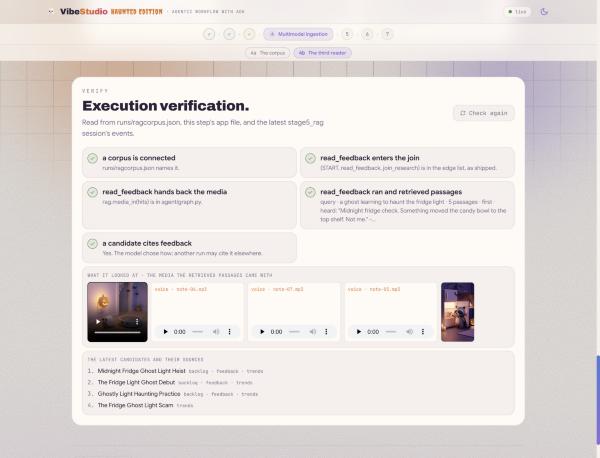This screenshot has width=600, height=458.
Task: Play the second voice note audio
Action: click(262, 332)
